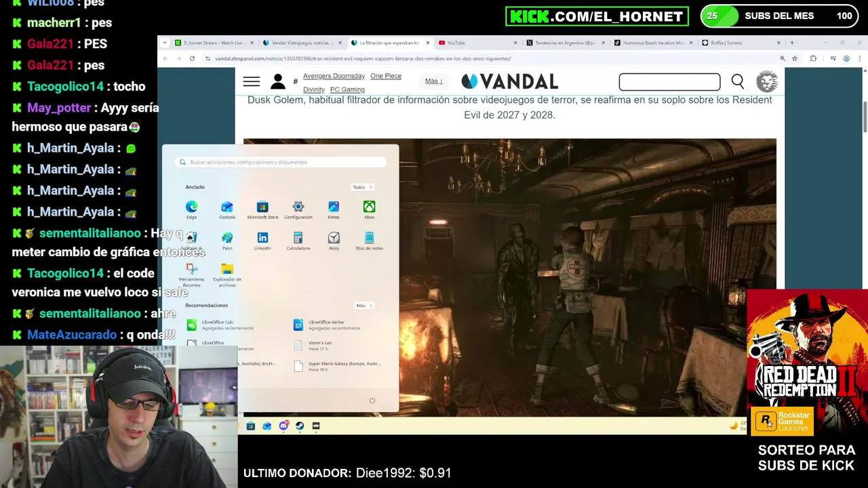The width and height of the screenshot is (868, 488).
Task: Launch Herramienta Recortes
Action: click(192, 274)
